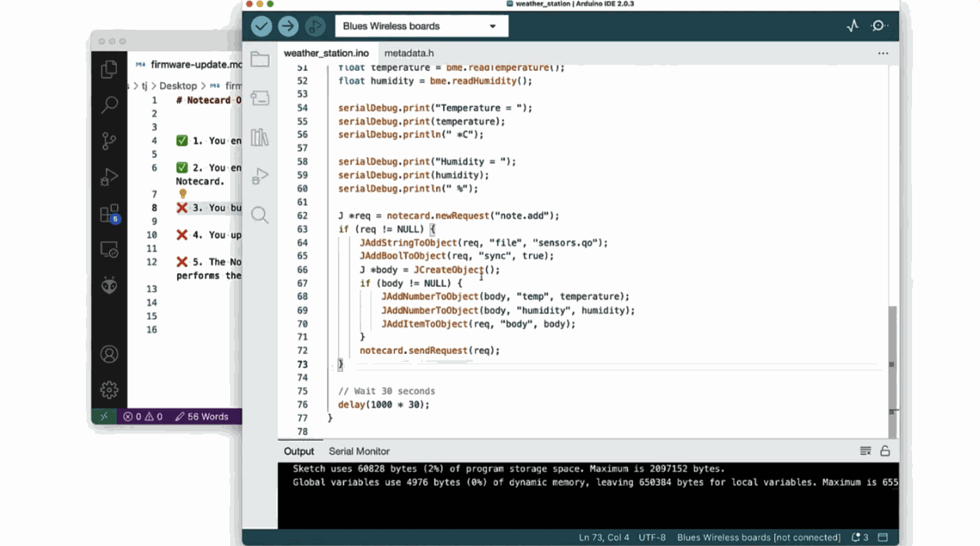
Task: Open the three-dots tab options menu
Action: click(x=882, y=53)
